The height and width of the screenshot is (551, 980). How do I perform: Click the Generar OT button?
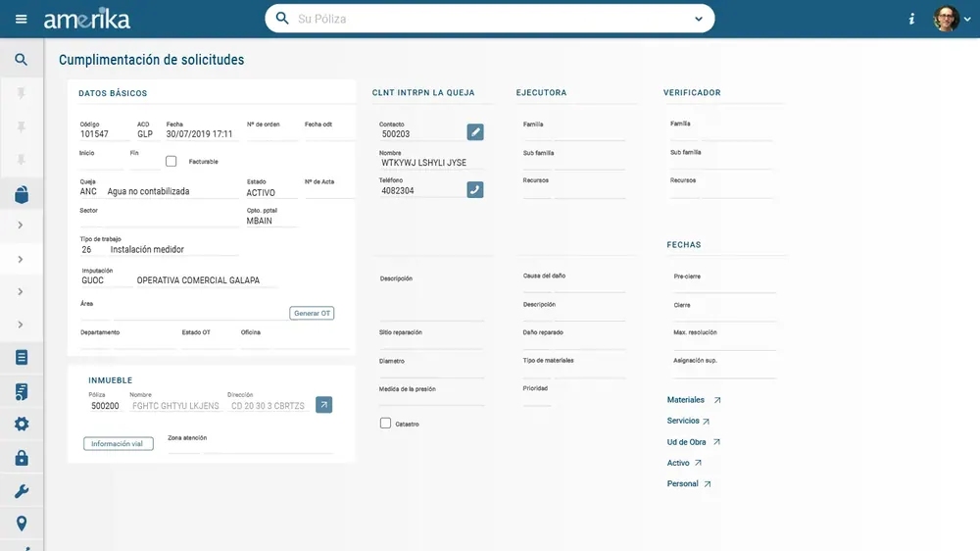[312, 313]
